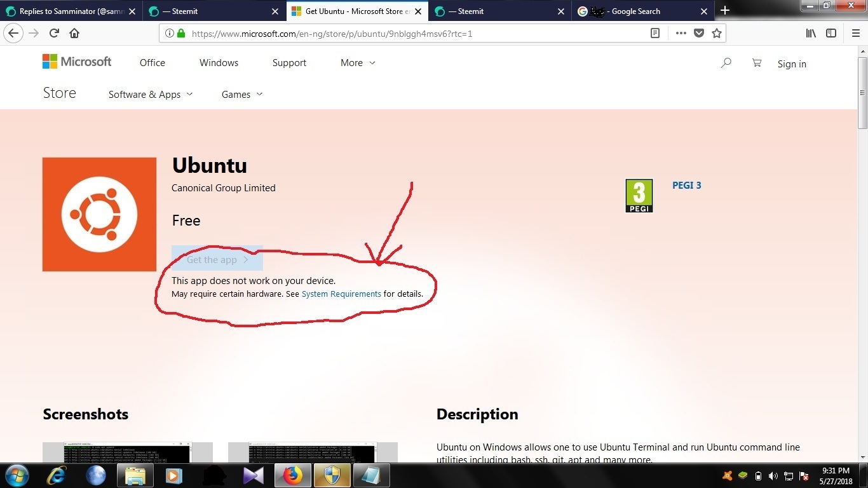Click the Avast tray icon
This screenshot has height=488, width=868.
728,475
